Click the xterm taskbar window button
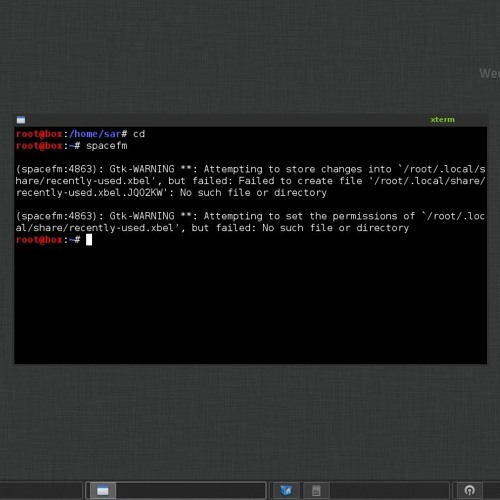This screenshot has height=500, width=500. (103, 491)
